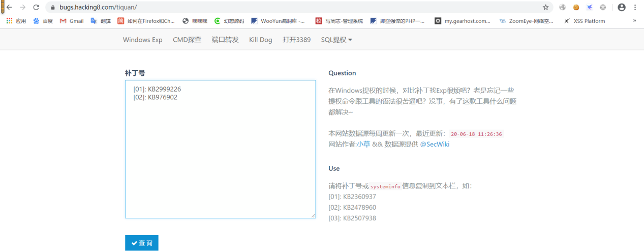Image resolution: width=644 pixels, height=252 pixels.
Task: Follow the 小草 author link
Action: click(363, 144)
